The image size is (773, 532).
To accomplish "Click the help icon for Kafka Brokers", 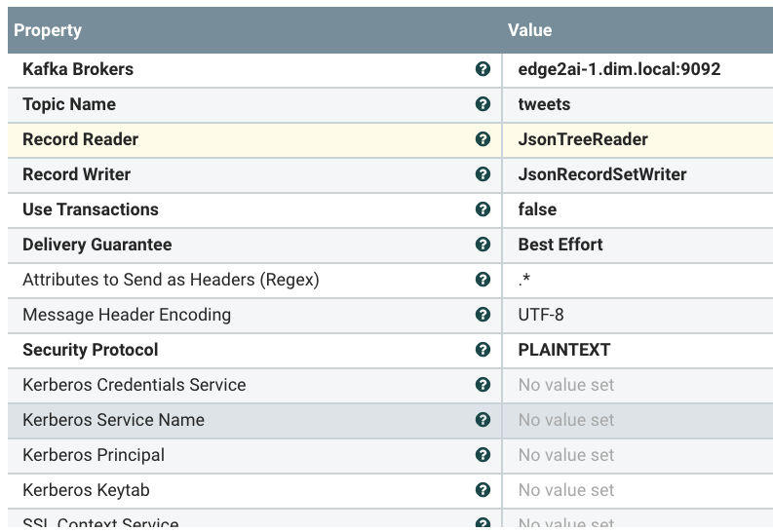I will pyautogui.click(x=482, y=69).
